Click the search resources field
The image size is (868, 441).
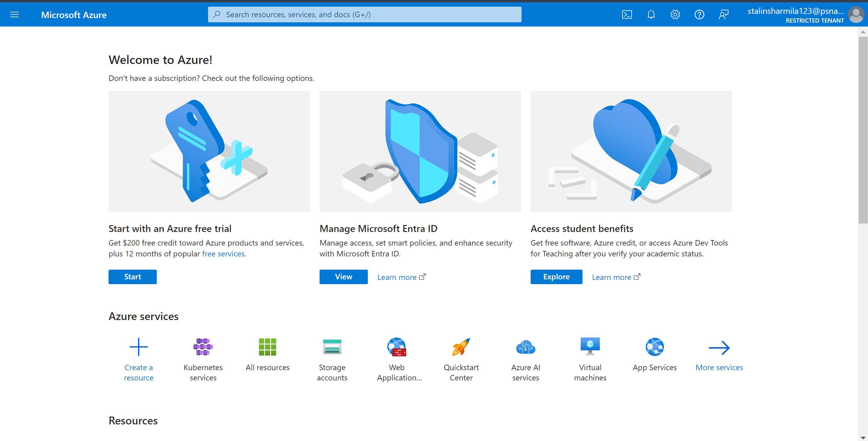[x=365, y=14]
